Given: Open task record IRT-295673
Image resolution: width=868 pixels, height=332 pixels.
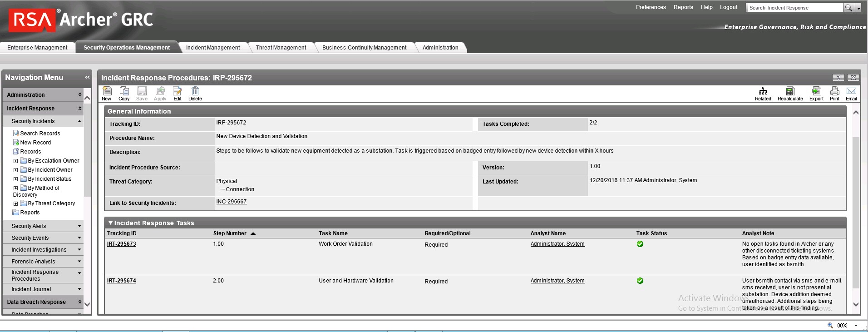Looking at the screenshot, I should pos(122,244).
